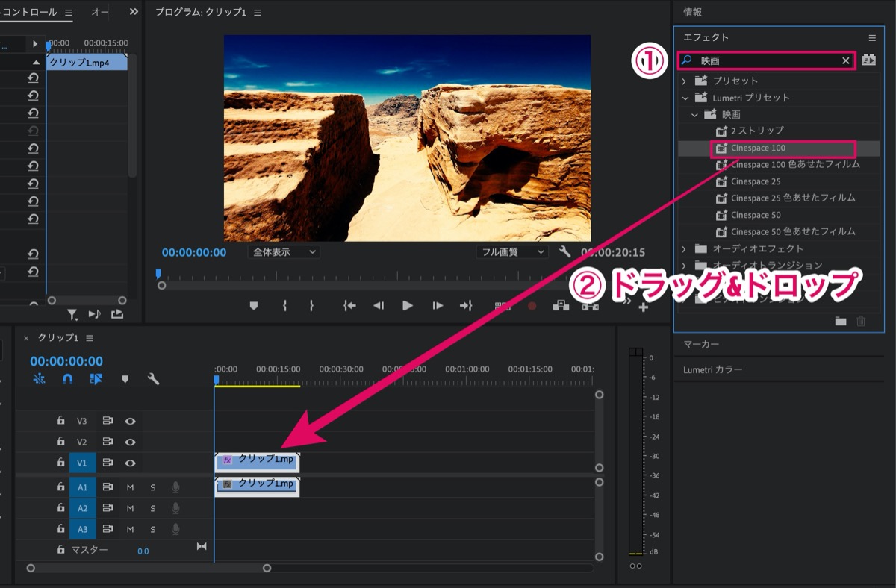Select Cinespace 100 色あせたフィルム preset

[795, 164]
